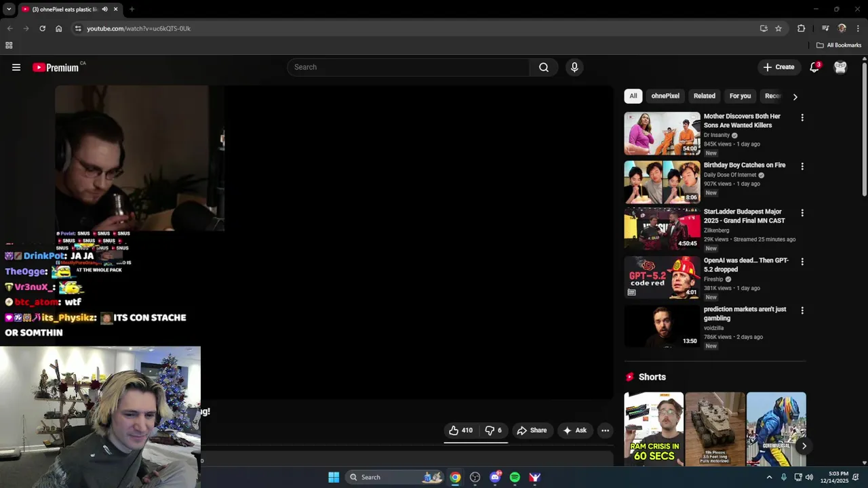Open options for StarLadder Budapest Major video

click(802, 213)
